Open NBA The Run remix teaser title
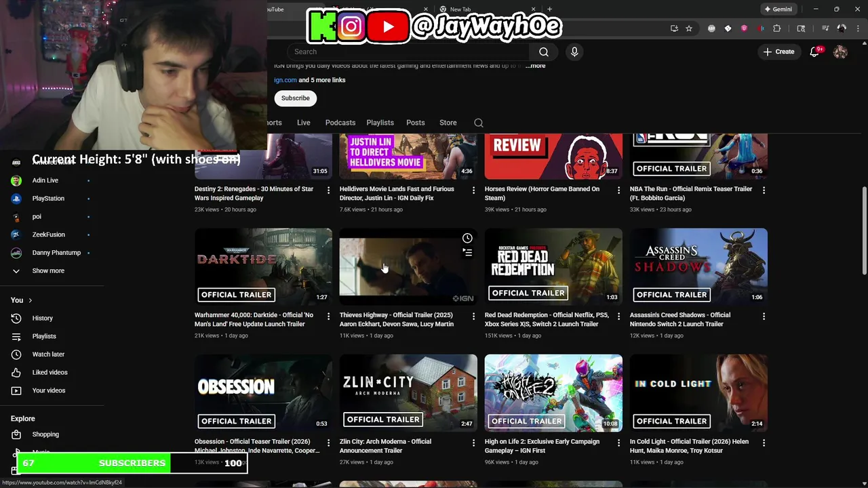Image resolution: width=868 pixels, height=488 pixels. click(691, 193)
